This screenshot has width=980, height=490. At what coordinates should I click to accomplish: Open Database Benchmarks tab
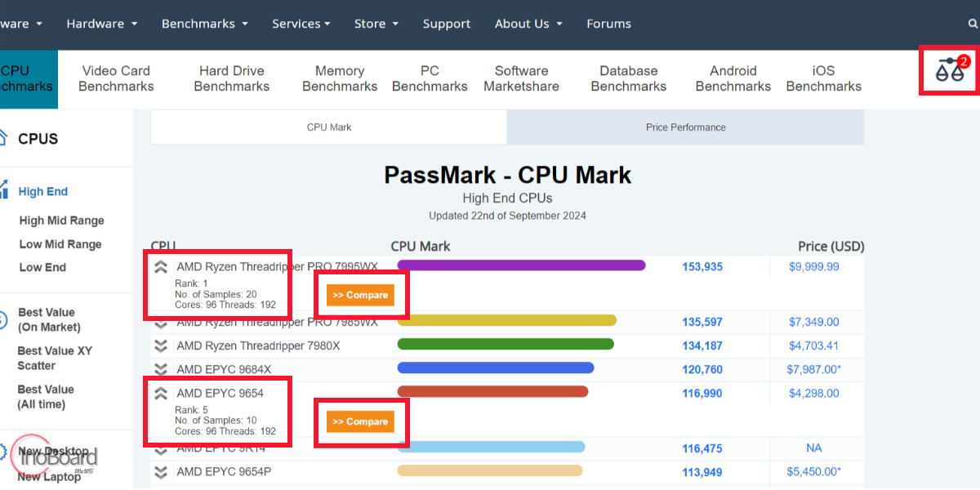pos(629,78)
